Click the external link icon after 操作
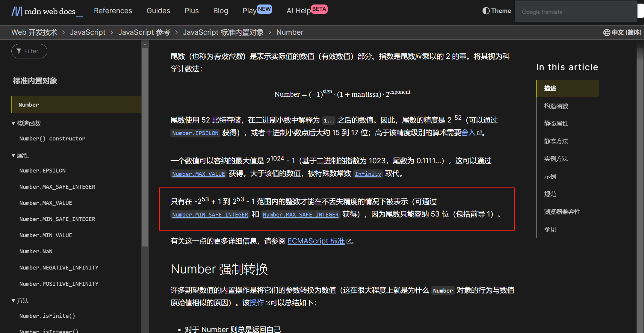The height and width of the screenshot is (333, 644). 267,303
